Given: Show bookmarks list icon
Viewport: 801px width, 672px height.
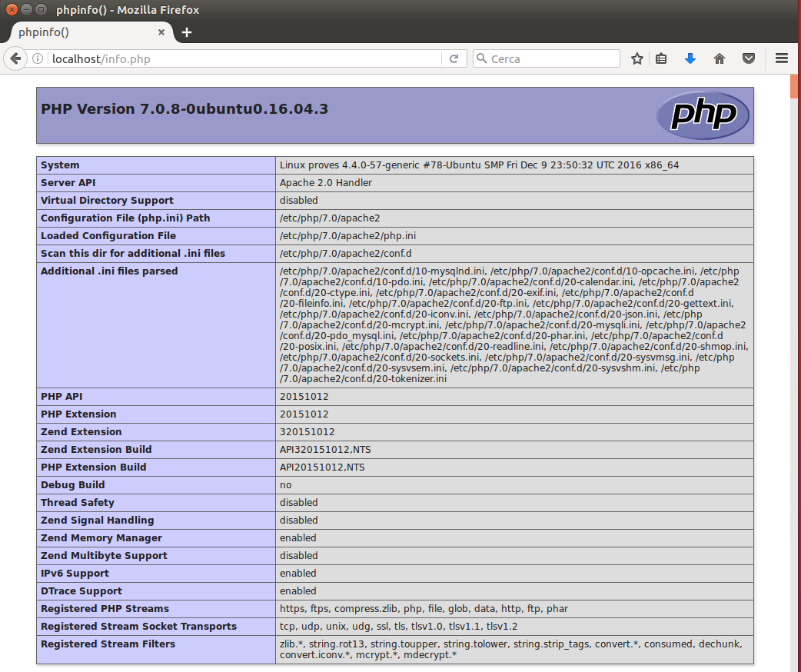Looking at the screenshot, I should [661, 58].
